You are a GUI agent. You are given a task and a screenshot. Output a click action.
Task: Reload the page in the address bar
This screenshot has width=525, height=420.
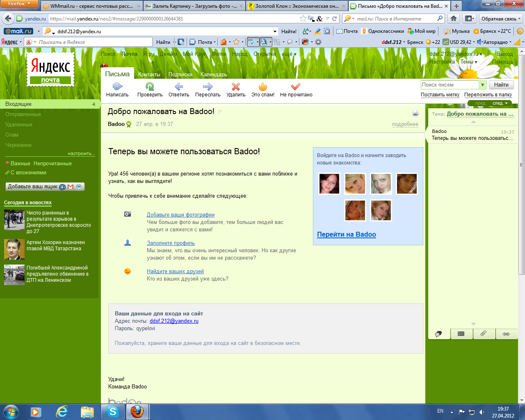coord(335,18)
